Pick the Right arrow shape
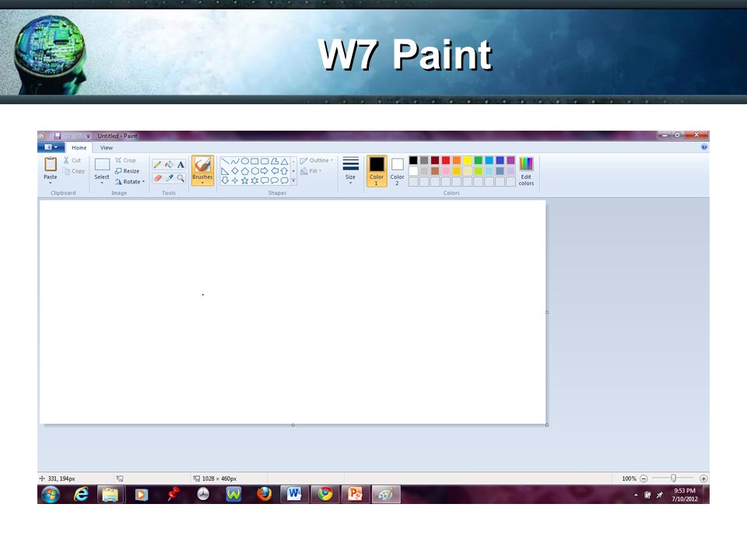The width and height of the screenshot is (747, 560). (x=265, y=171)
